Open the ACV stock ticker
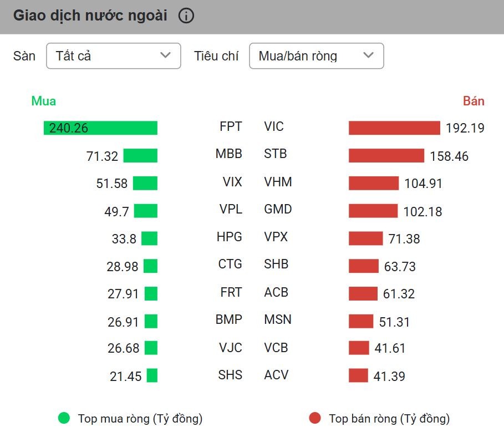Viewport: 504px width, 432px height. pyautogui.click(x=276, y=375)
